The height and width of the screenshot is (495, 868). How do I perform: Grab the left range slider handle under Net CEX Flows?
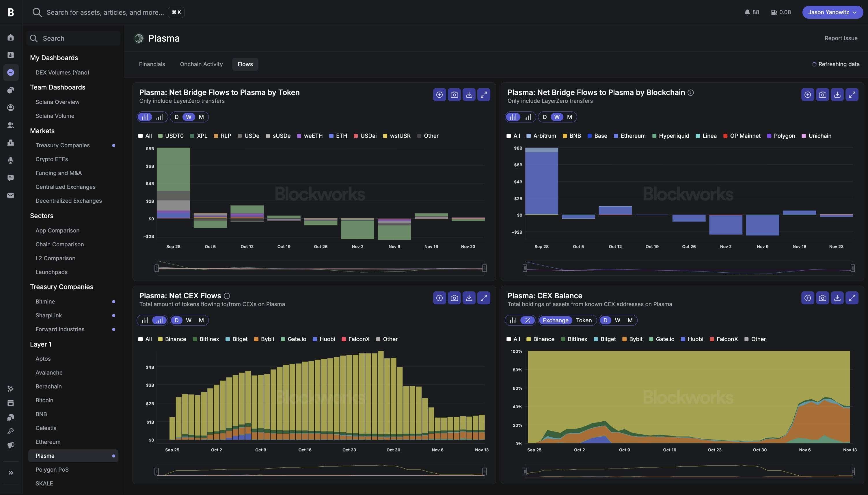pyautogui.click(x=157, y=471)
